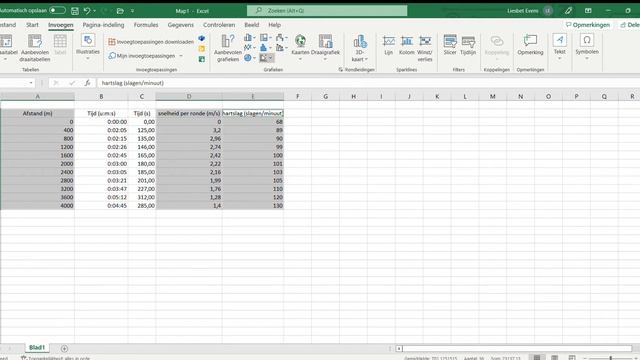Click the fx insert function icon

(87, 83)
